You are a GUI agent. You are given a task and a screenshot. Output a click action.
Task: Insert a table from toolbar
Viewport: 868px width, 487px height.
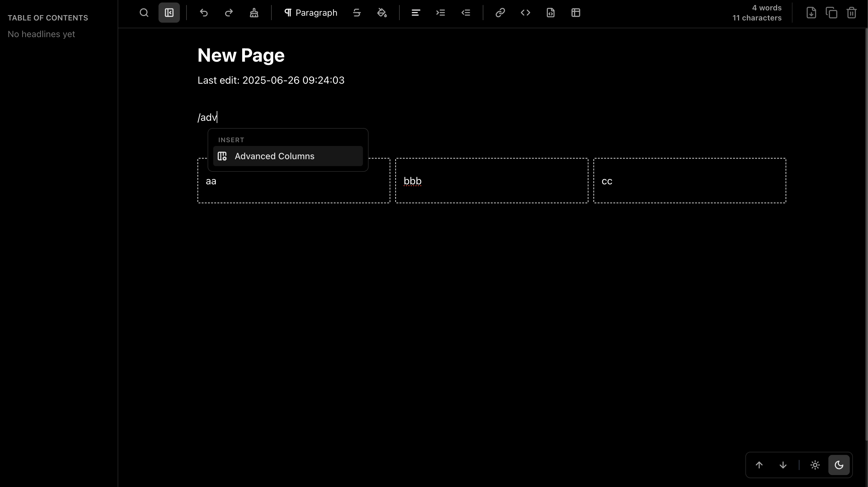click(x=576, y=13)
